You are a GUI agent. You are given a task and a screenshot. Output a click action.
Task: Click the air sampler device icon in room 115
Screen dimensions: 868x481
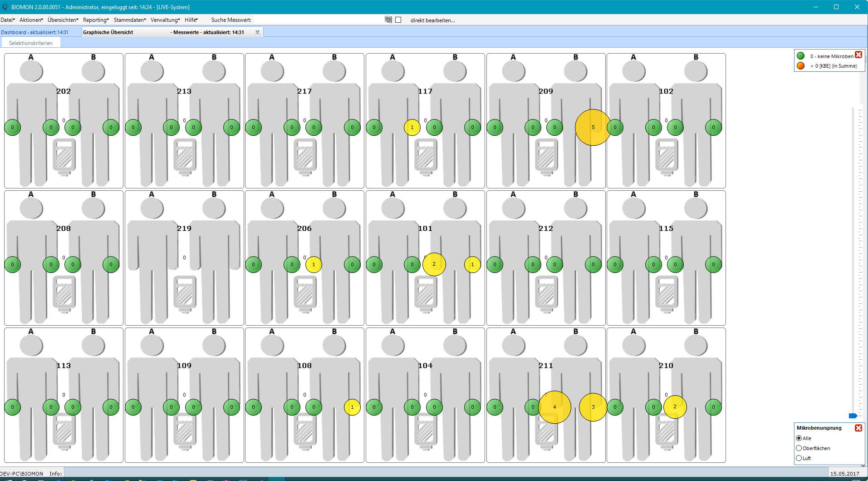[x=667, y=294]
